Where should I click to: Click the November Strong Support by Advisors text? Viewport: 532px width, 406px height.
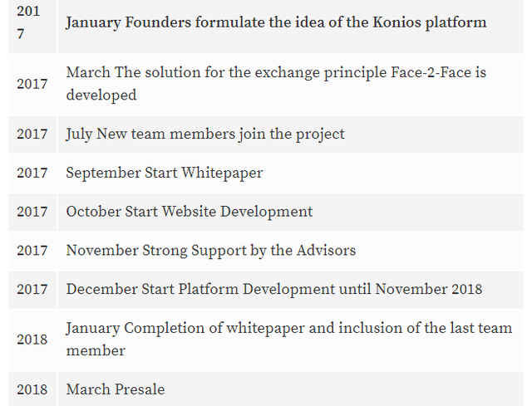point(211,250)
